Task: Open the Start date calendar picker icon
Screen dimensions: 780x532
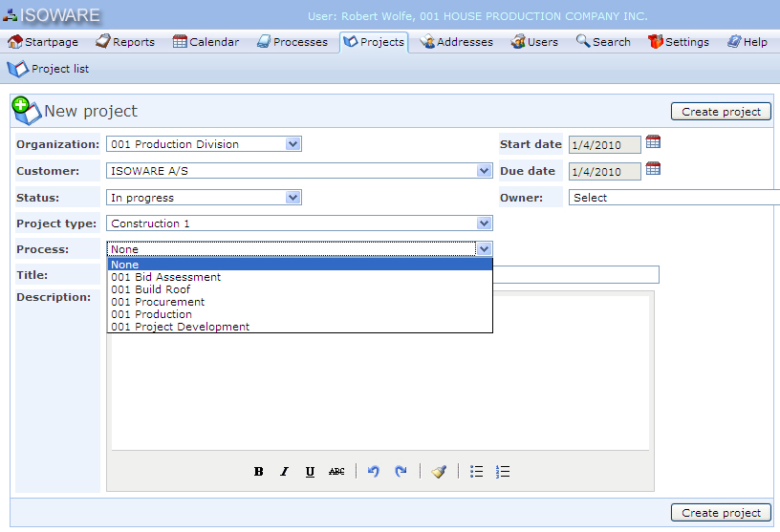Action: [x=653, y=142]
